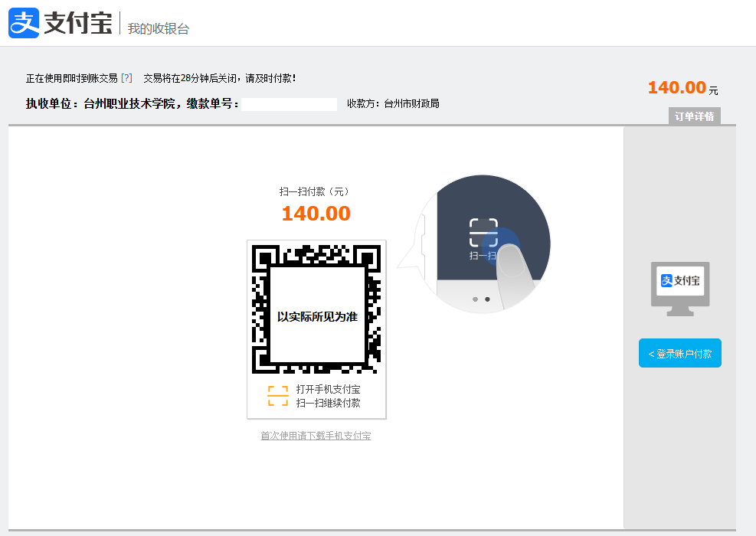
Task: Open the 首次使用请下载手机支付宝 download link
Action: pos(316,436)
